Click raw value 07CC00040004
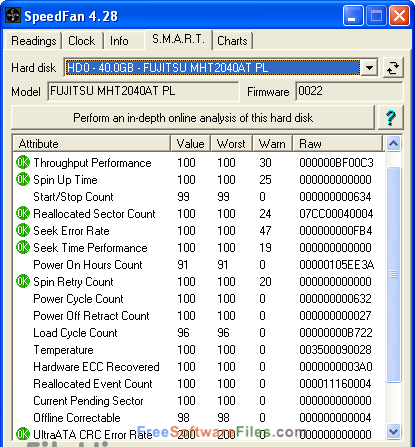 336,213
